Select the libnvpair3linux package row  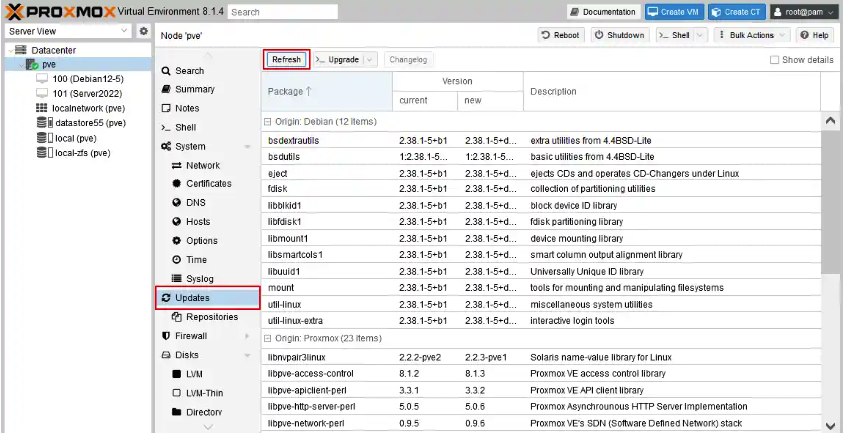tap(541, 357)
